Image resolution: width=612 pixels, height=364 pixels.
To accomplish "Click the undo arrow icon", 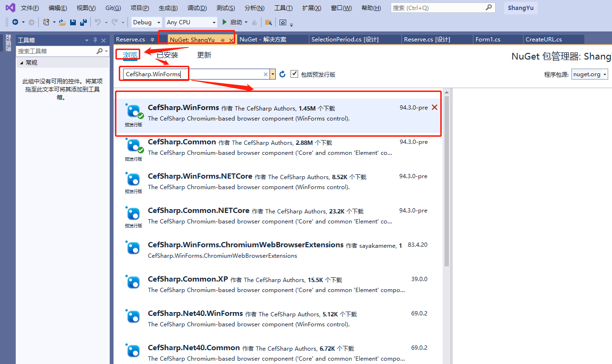I will point(97,22).
